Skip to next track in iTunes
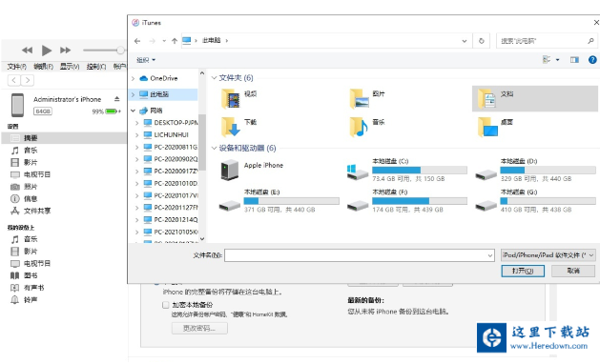 pyautogui.click(x=66, y=51)
